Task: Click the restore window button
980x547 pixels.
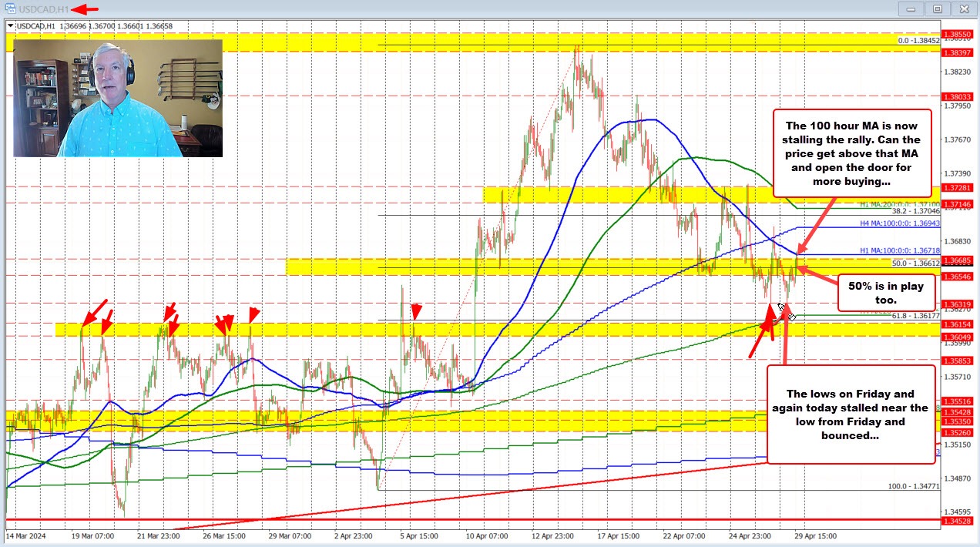Action: click(x=937, y=9)
